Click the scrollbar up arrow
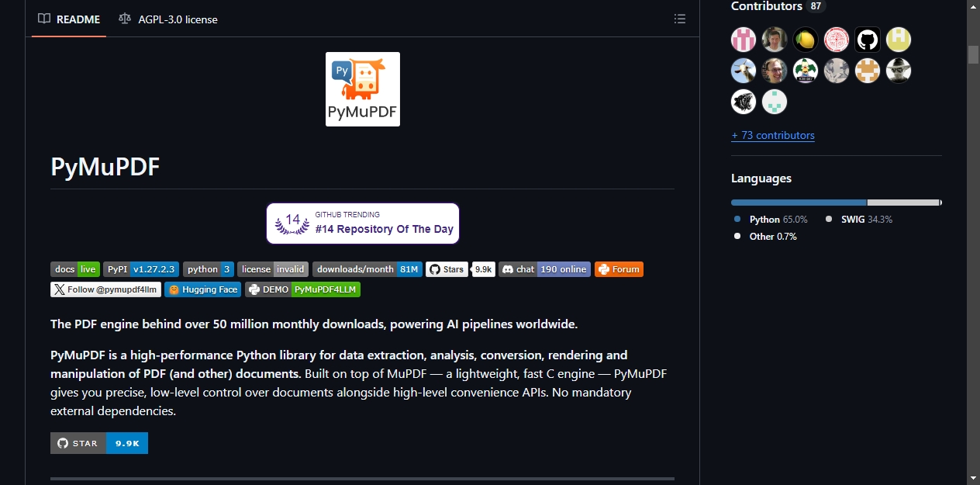The height and width of the screenshot is (485, 980). [973, 6]
